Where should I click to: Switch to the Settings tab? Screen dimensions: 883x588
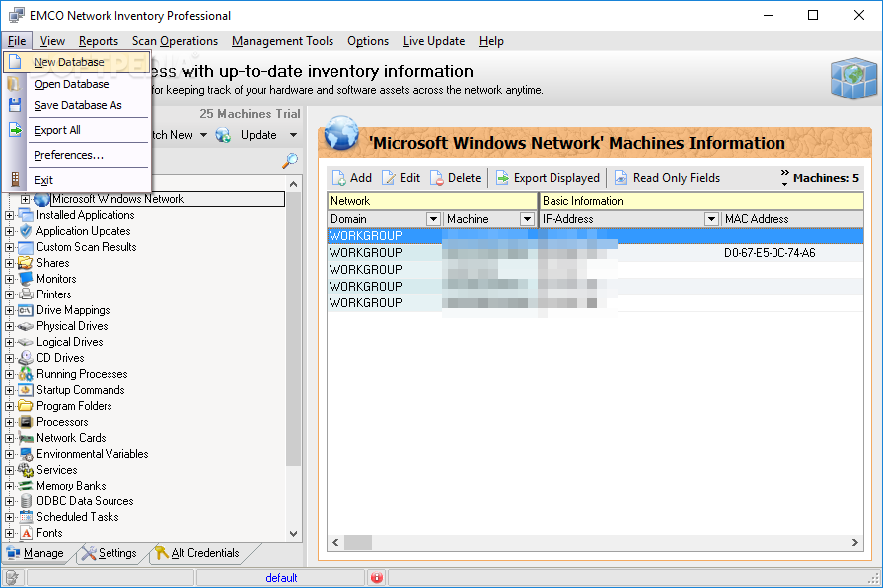(x=110, y=553)
